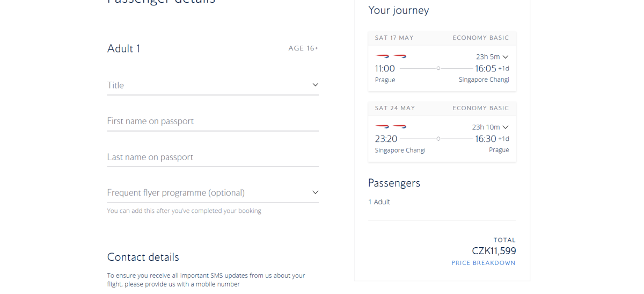This screenshot has width=644, height=294.
Task: Select the Sat 17 May flight card header
Action: [x=442, y=38]
